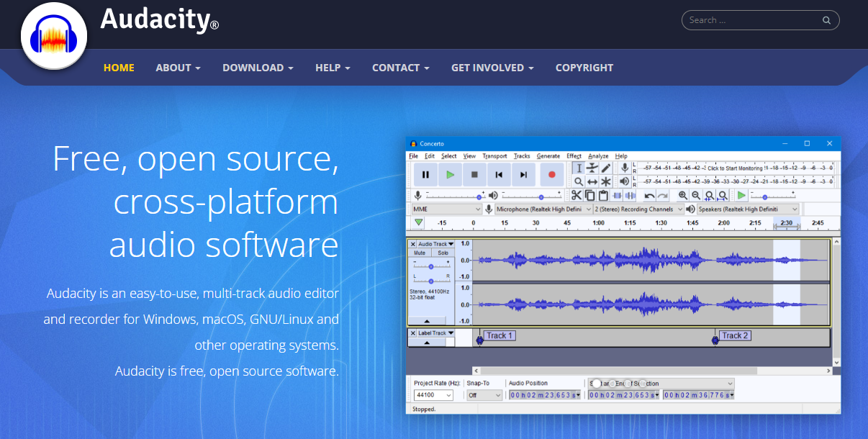Select the Time Shift tool

(x=592, y=181)
